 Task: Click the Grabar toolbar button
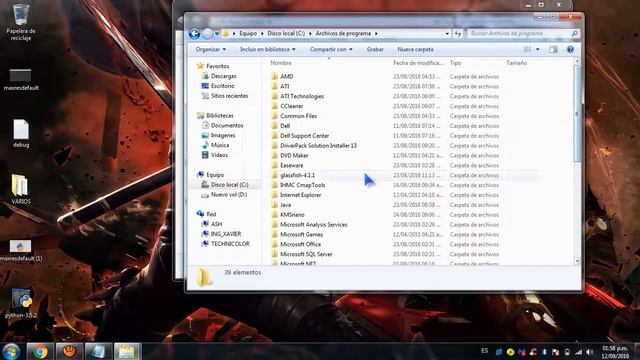point(375,49)
